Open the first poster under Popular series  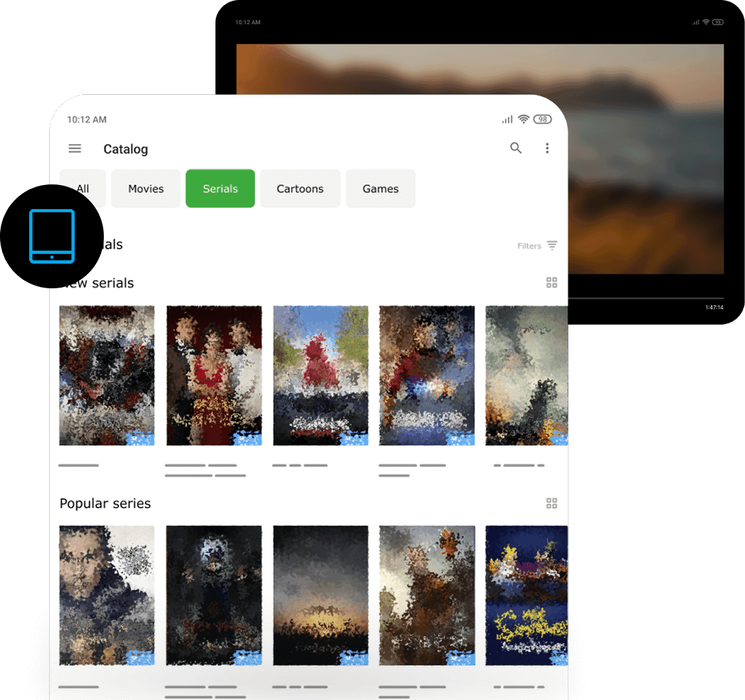tap(107, 595)
